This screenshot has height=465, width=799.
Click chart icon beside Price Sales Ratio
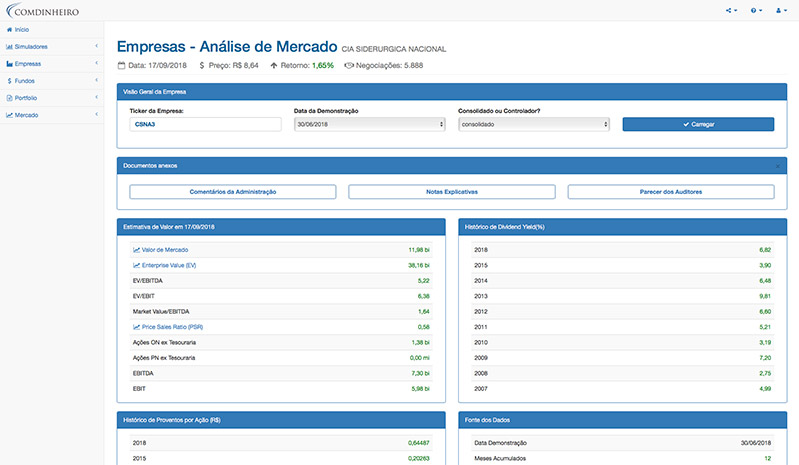(136, 327)
